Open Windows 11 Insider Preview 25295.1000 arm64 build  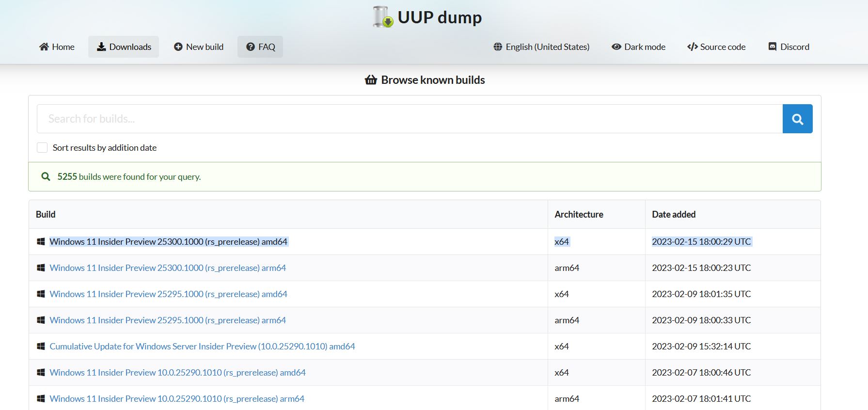tap(168, 320)
